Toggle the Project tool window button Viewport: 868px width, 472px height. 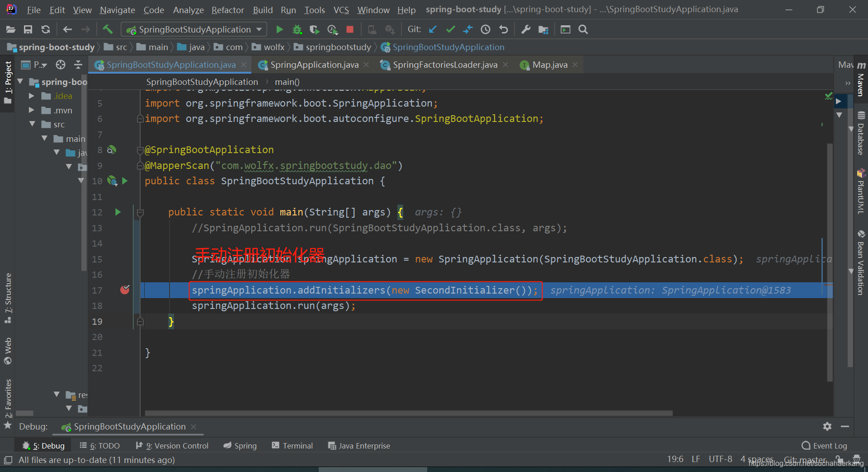point(8,83)
